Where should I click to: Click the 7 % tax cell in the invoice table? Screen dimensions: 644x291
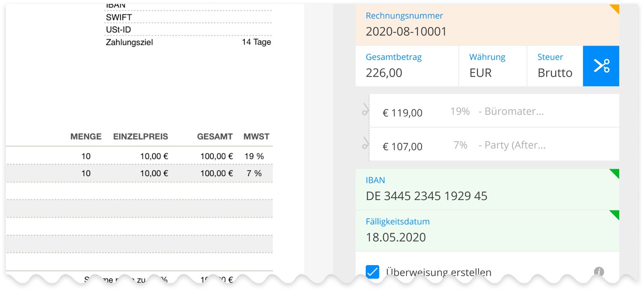point(254,173)
